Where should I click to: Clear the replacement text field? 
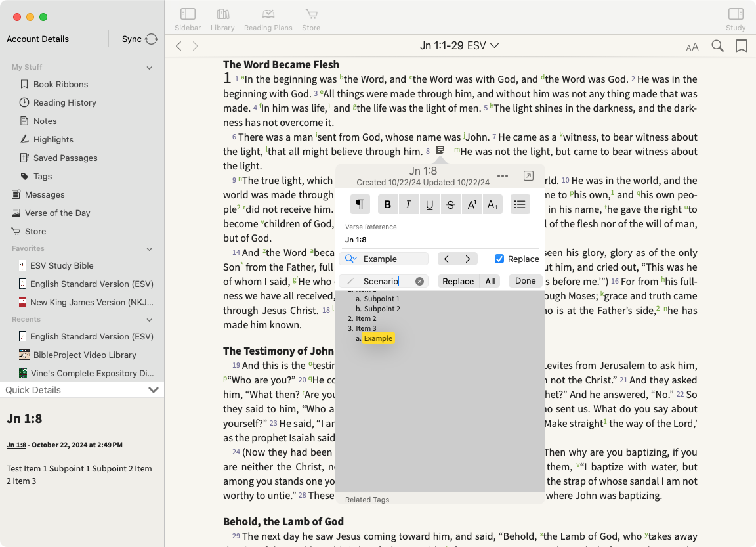click(419, 281)
